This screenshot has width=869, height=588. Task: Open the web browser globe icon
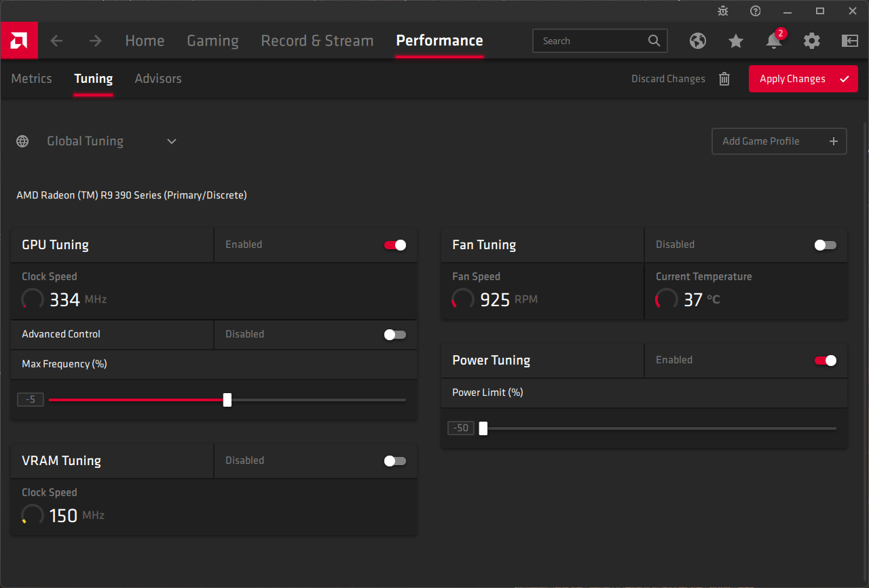tap(698, 41)
